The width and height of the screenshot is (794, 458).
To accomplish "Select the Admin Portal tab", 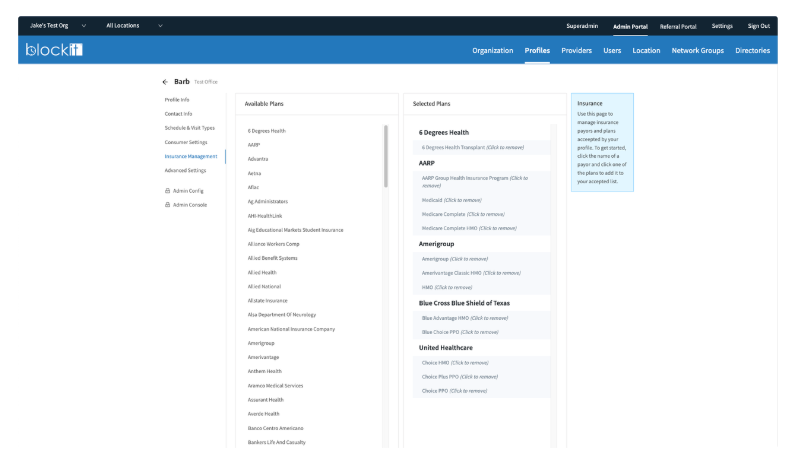I will coord(630,26).
